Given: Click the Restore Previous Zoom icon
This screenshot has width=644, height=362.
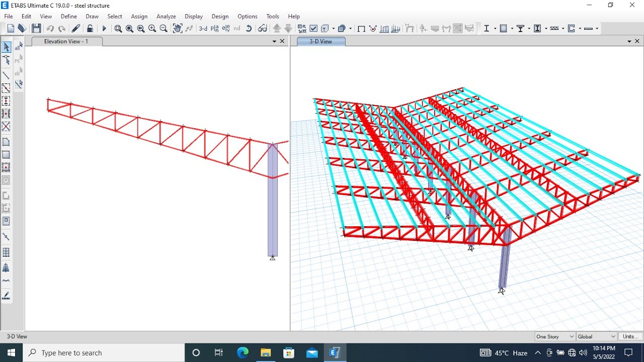Looking at the screenshot, I should pos(141,29).
